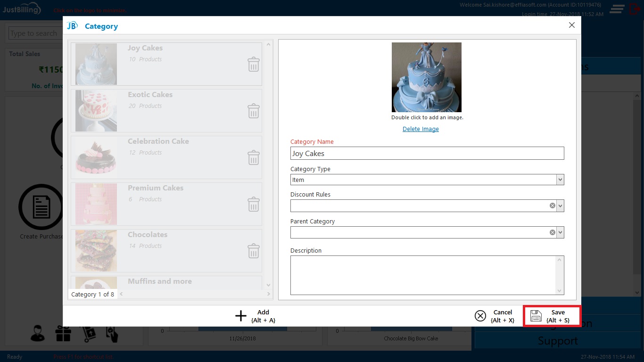Click the left arrow of horizontal list scrollbar
The image size is (644, 362).
120,294
